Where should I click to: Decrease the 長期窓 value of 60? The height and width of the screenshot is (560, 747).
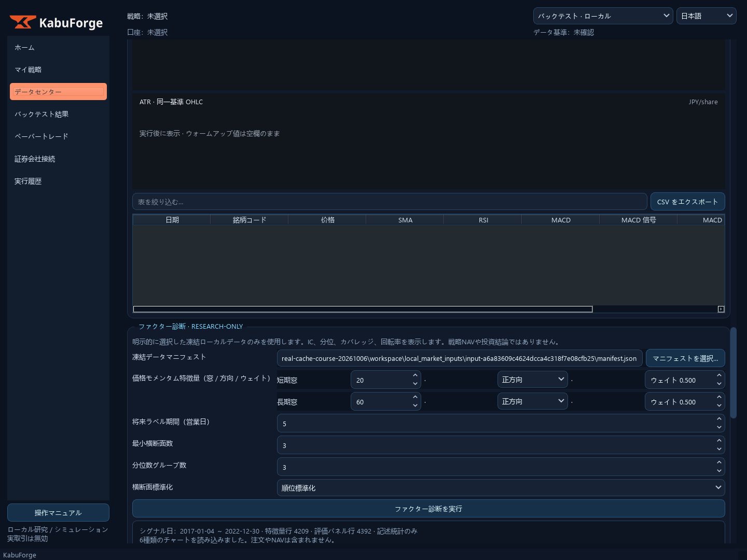point(415,405)
